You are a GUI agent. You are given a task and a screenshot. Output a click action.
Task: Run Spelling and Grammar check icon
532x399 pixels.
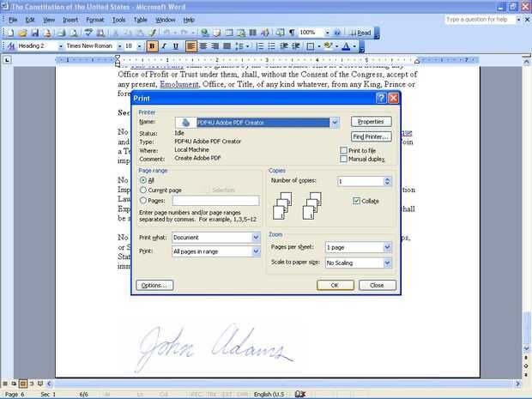88,33
